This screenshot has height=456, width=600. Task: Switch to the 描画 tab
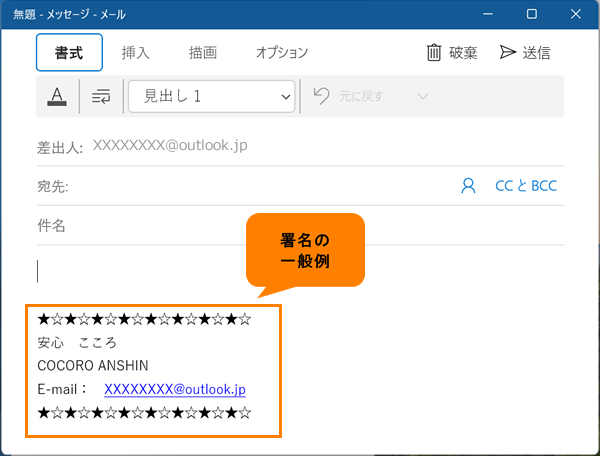[x=202, y=53]
